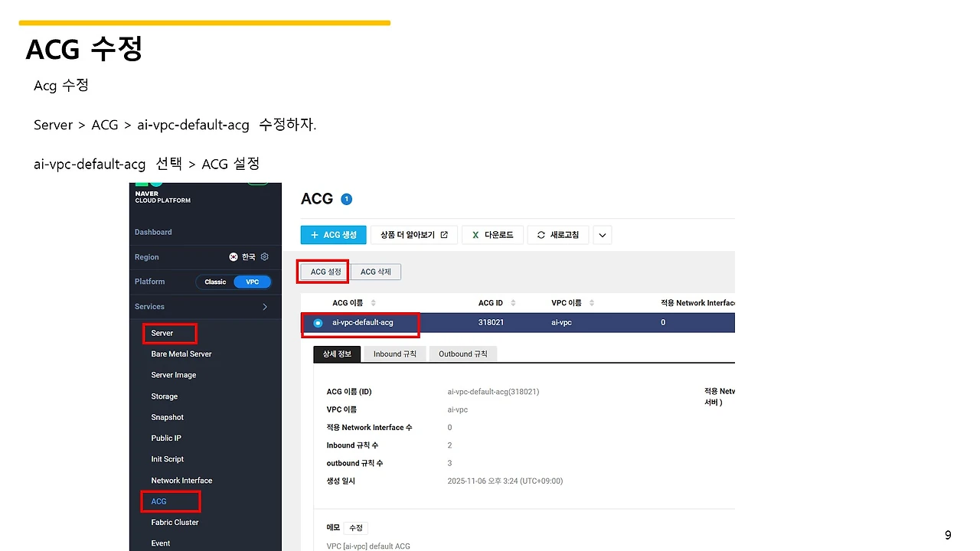Click the blue info badge next to ACG title
The width and height of the screenshot is (980, 551).
point(346,199)
